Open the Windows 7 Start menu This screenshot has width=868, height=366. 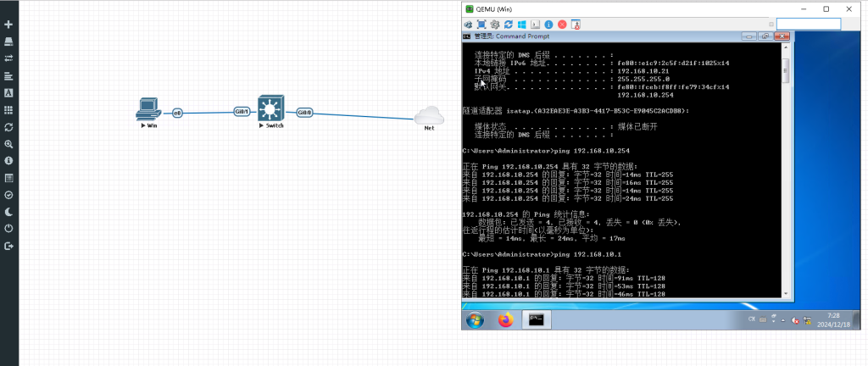(475, 320)
